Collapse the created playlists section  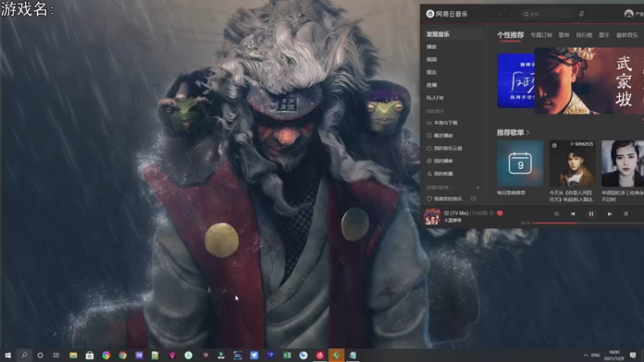pos(439,187)
